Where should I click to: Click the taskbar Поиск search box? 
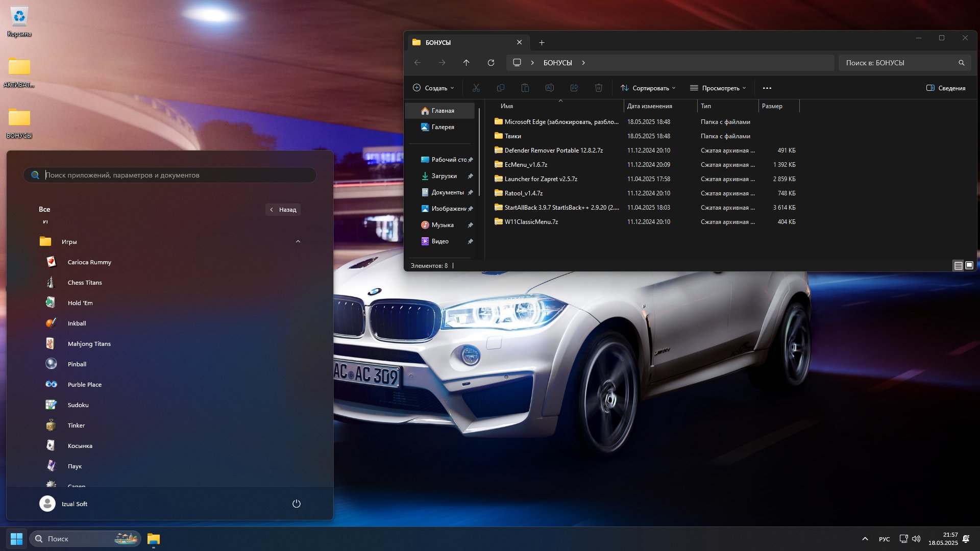click(85, 539)
